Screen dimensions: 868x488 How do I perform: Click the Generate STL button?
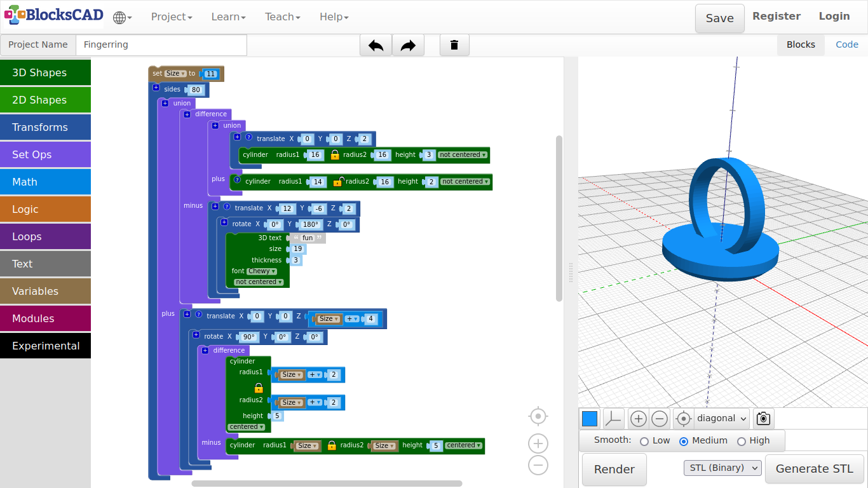coord(814,469)
